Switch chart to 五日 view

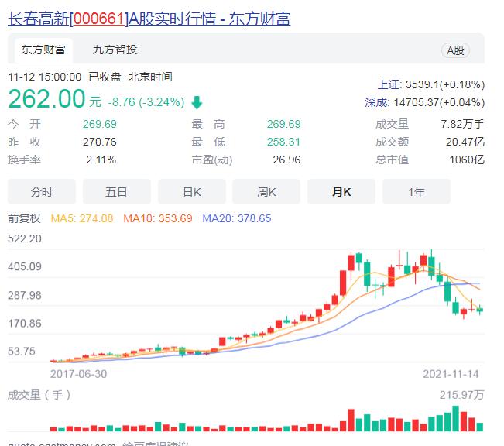(116, 192)
